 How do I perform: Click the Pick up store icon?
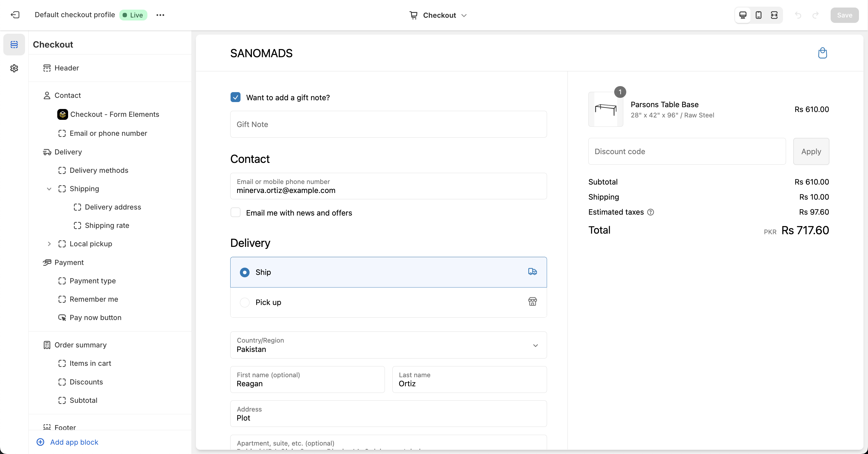tap(532, 302)
